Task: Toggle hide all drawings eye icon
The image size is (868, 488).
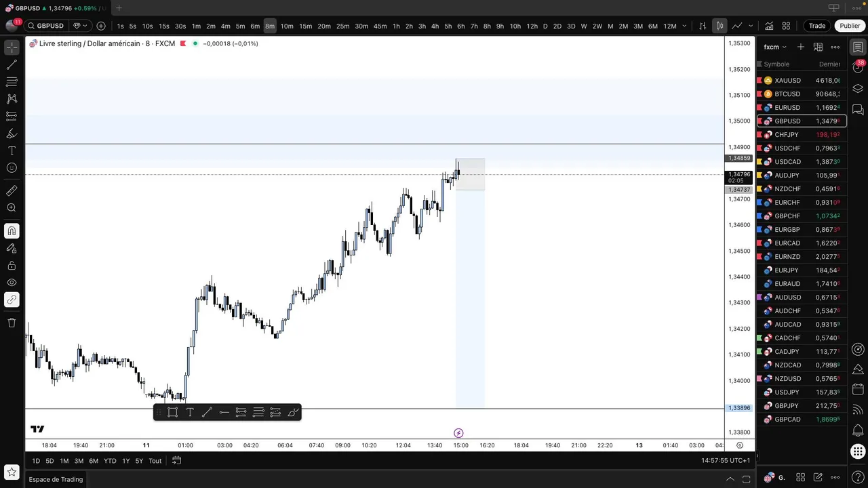Action: tap(12, 283)
